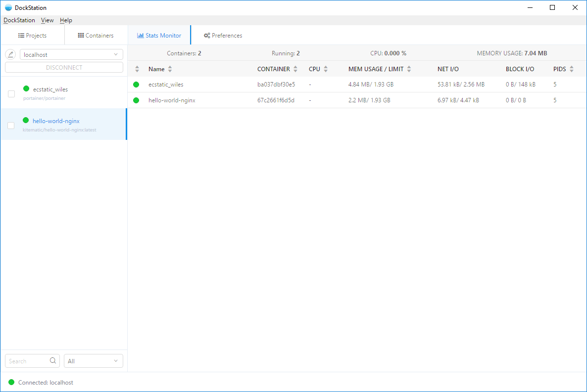Switch to the Projects tab
587x392 pixels.
click(x=33, y=36)
